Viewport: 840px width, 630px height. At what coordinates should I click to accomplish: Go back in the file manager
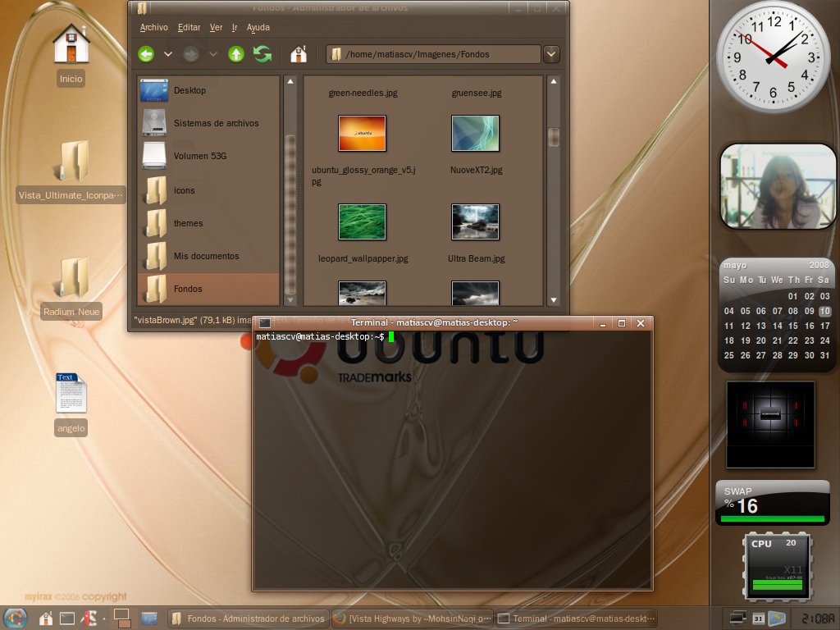click(146, 54)
